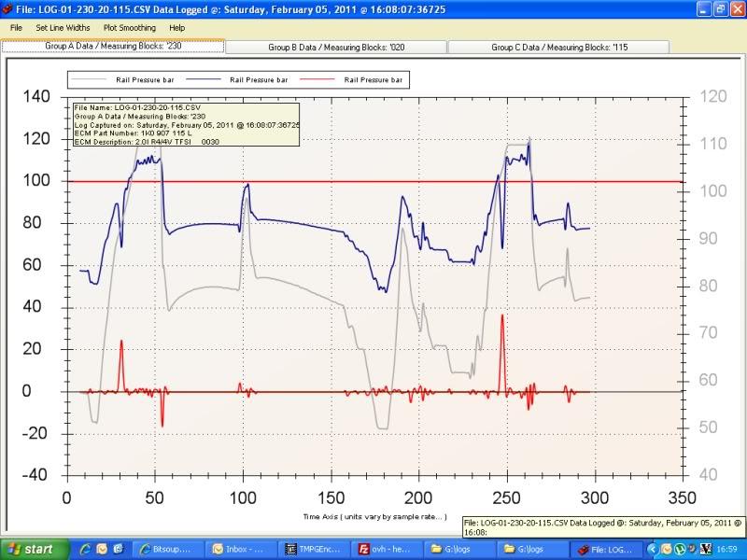Open the File menu
This screenshot has width=747, height=560.
pyautogui.click(x=16, y=28)
